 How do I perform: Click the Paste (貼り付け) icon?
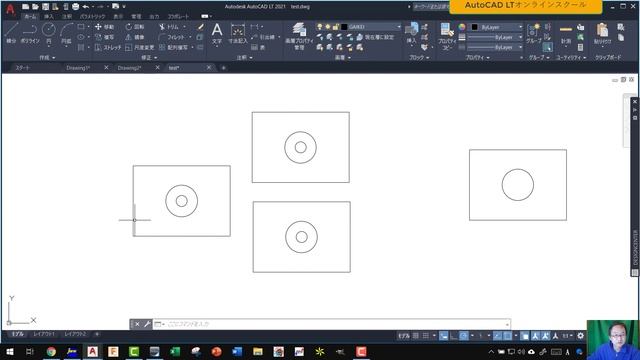pos(602,33)
